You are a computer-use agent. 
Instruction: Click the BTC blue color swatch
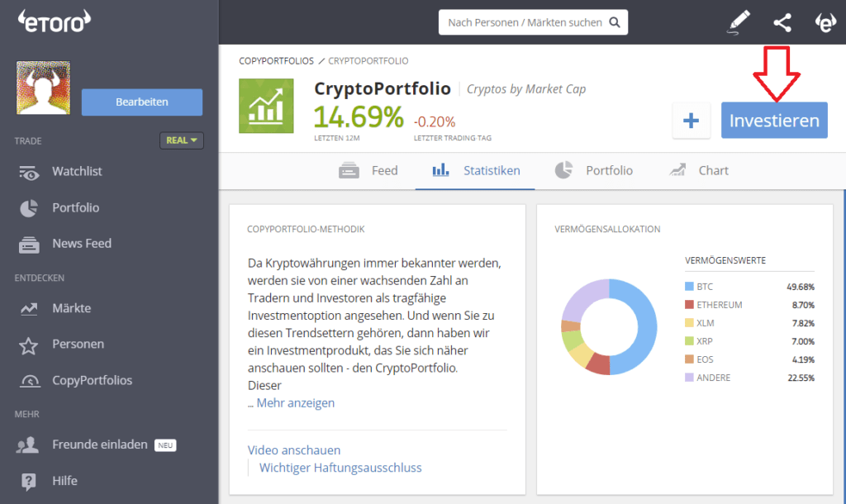[x=689, y=287]
